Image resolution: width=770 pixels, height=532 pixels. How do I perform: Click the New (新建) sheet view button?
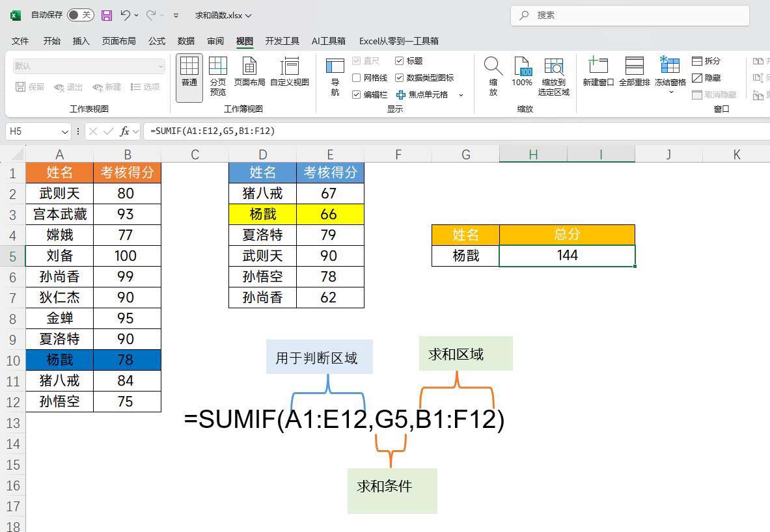tap(107, 87)
